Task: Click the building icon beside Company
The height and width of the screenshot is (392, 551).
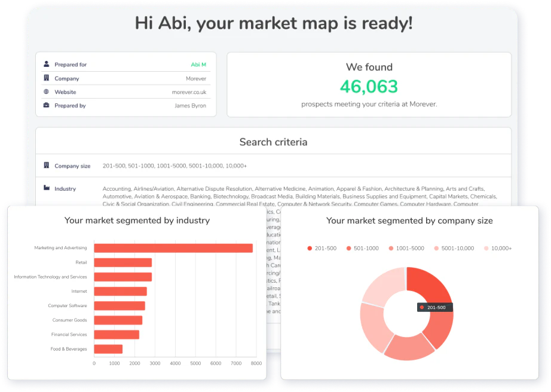Action: [46, 78]
